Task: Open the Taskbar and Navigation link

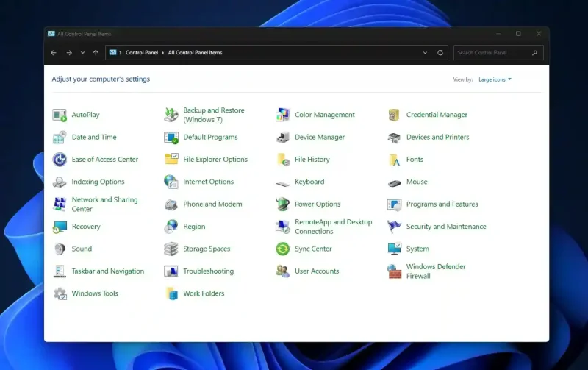Action: [107, 271]
